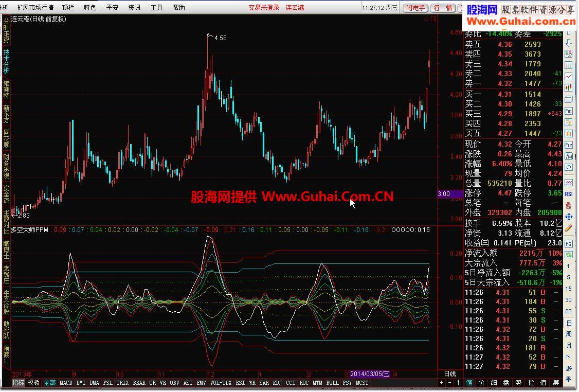Click the green refresh icon in right toolbar
The image size is (579, 392).
569,255
